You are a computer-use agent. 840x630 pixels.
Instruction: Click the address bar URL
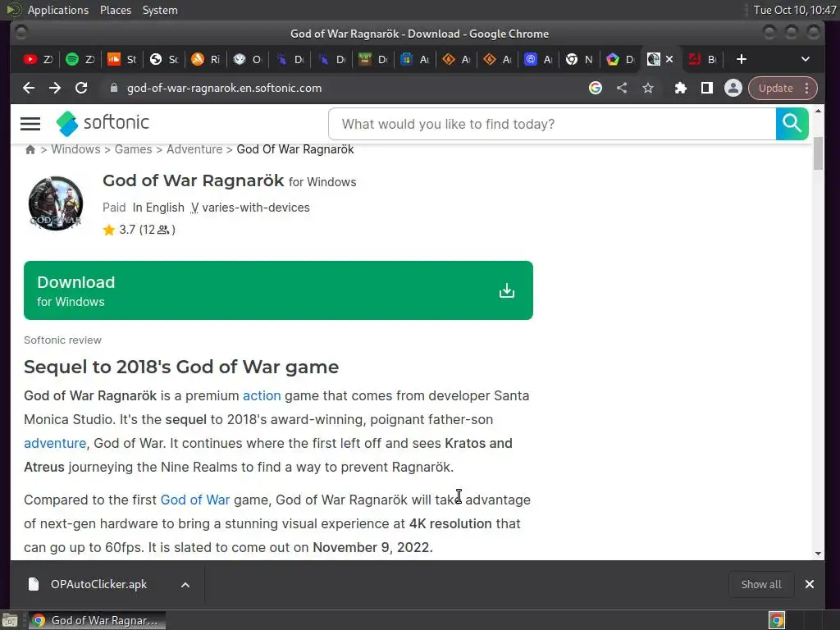(225, 89)
